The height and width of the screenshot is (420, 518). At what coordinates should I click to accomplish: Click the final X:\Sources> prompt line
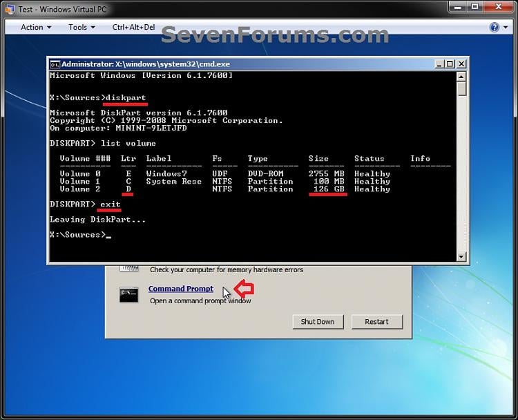pos(80,235)
